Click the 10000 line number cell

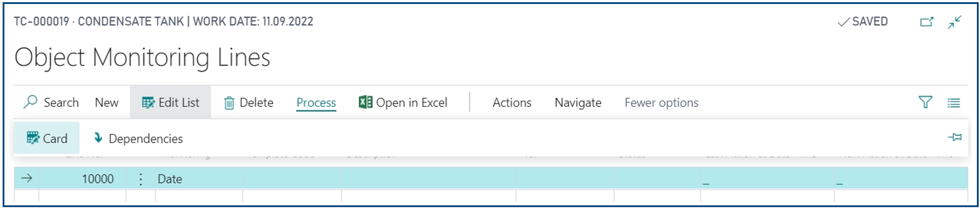pyautogui.click(x=82, y=178)
